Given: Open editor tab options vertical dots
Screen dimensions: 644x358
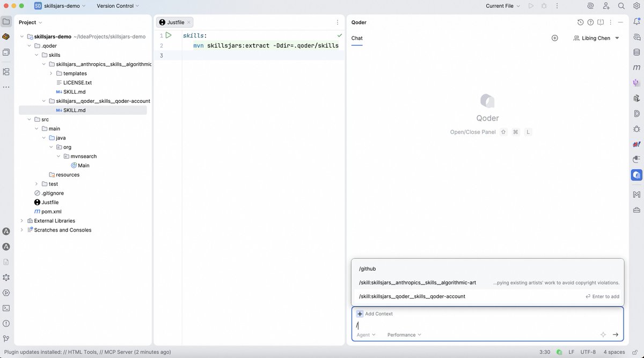Looking at the screenshot, I should (x=337, y=23).
